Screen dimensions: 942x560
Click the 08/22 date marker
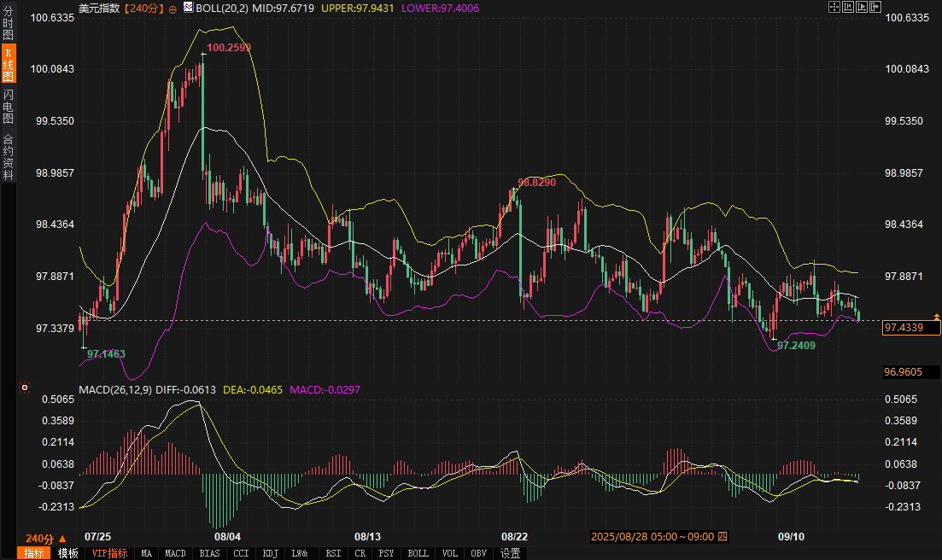pos(514,537)
